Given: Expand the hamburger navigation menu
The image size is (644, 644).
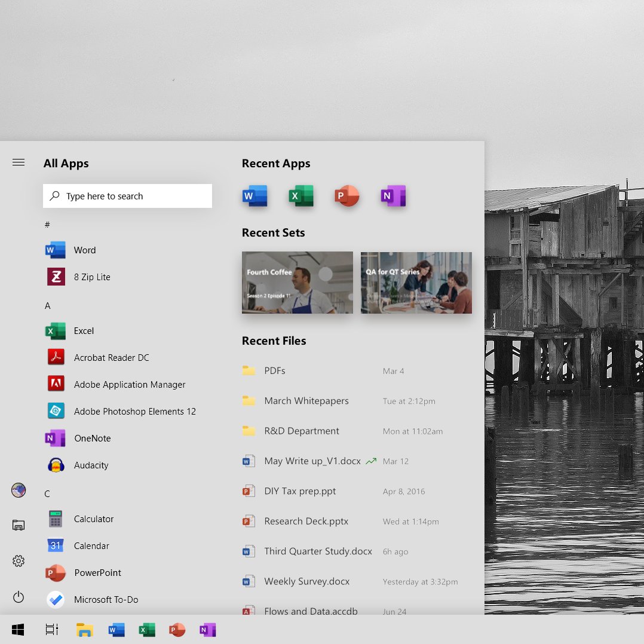Looking at the screenshot, I should click(19, 162).
